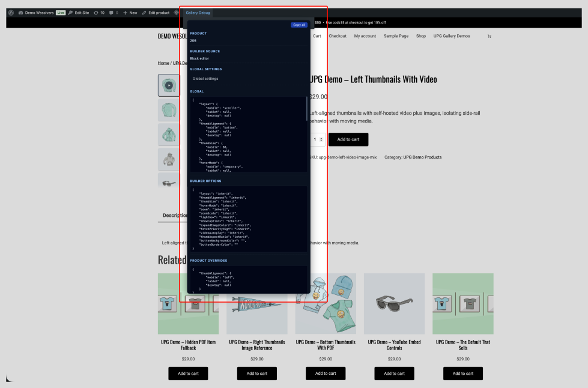Click the SKU upg-demo-left-video-image-mix text
Viewport: 588px width, 388px height.
point(343,157)
